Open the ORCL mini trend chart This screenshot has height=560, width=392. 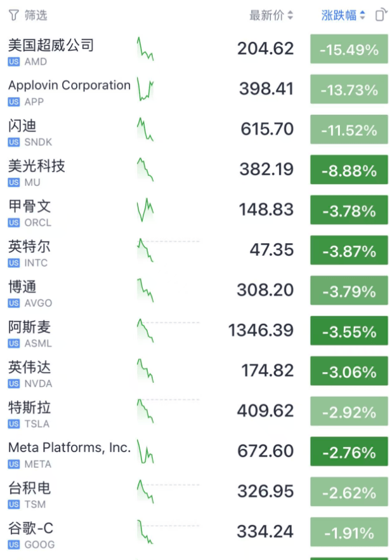pyautogui.click(x=145, y=210)
